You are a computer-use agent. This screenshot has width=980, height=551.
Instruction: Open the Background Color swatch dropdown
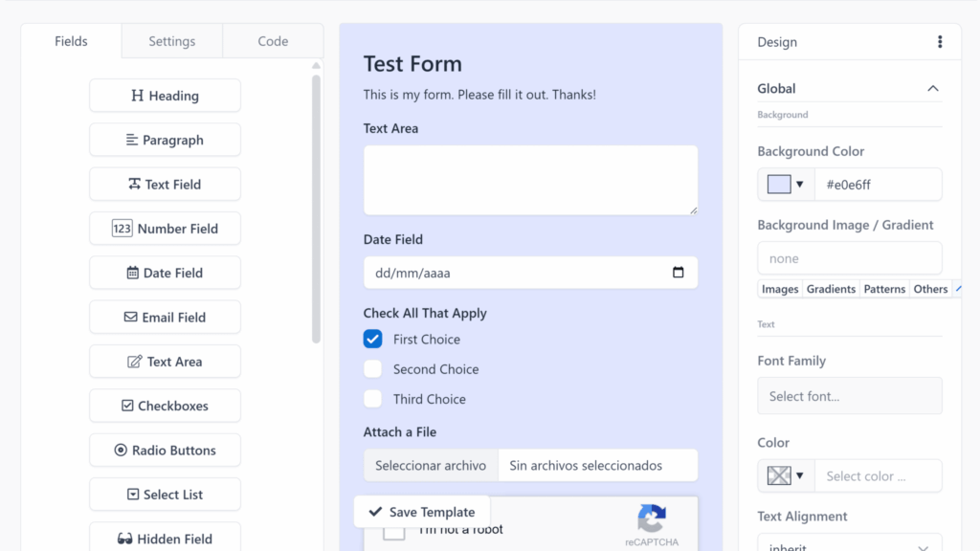point(786,185)
